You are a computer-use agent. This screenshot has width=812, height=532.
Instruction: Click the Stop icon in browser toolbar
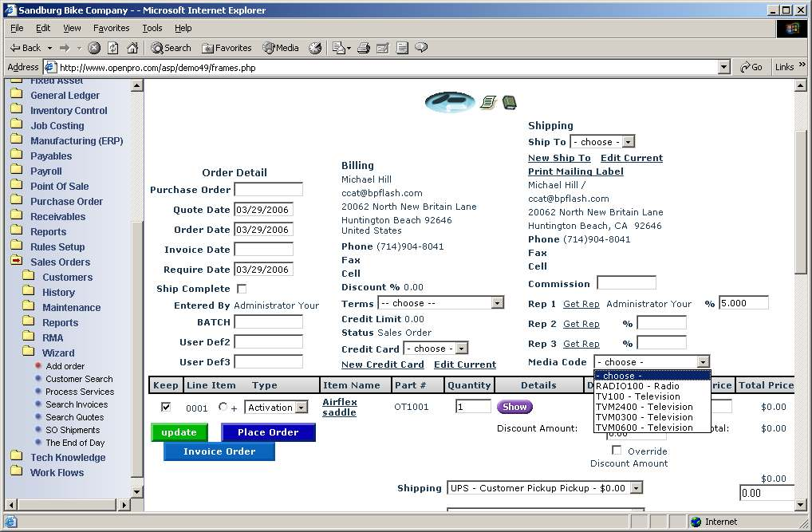coord(94,48)
